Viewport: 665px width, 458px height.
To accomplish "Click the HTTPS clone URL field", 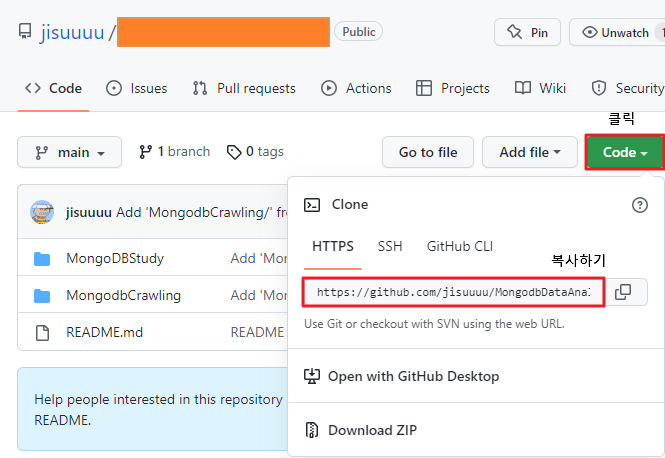I will pos(453,292).
